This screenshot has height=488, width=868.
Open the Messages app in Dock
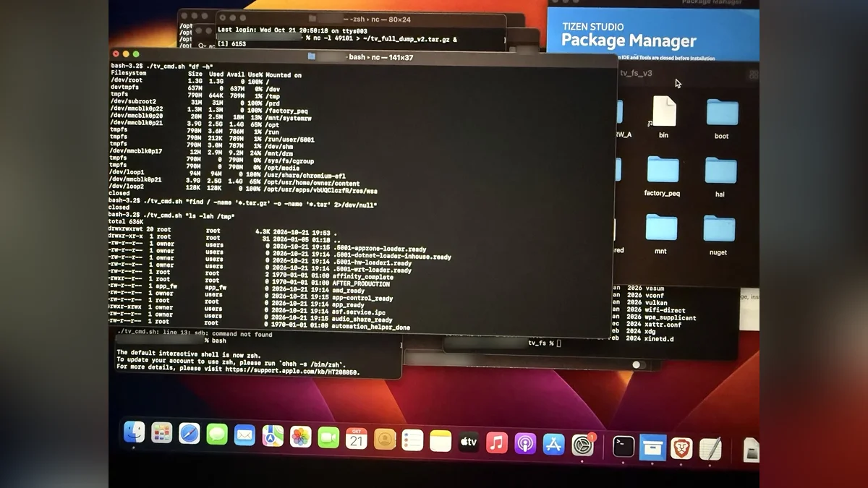click(x=217, y=434)
